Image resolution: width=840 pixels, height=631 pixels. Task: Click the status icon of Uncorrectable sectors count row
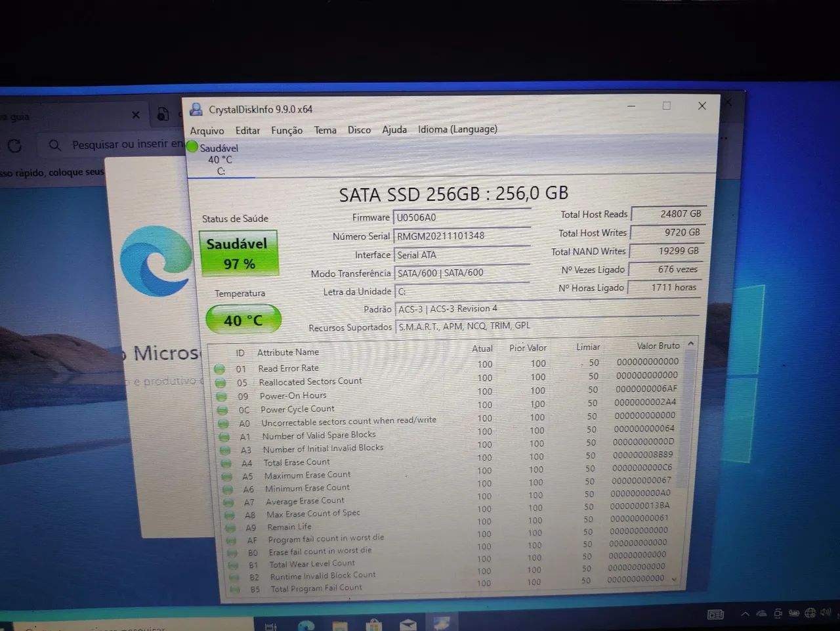[x=223, y=424]
